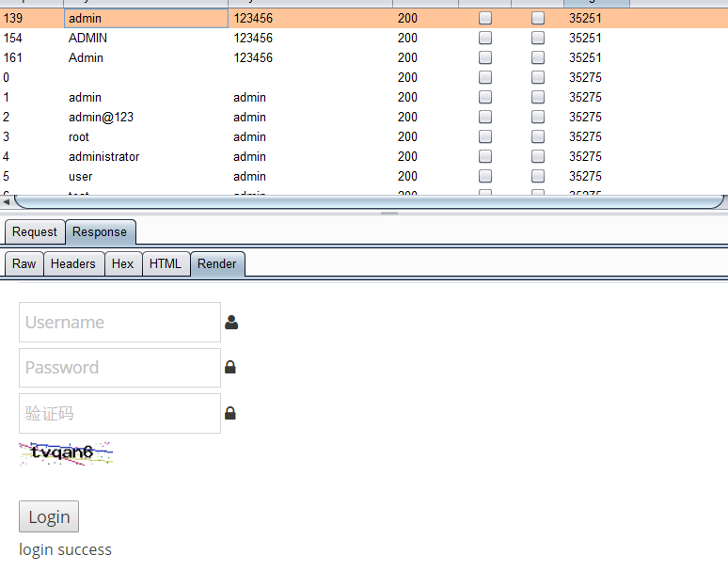
Task: Select request number 154 cell
Action: tap(32, 38)
